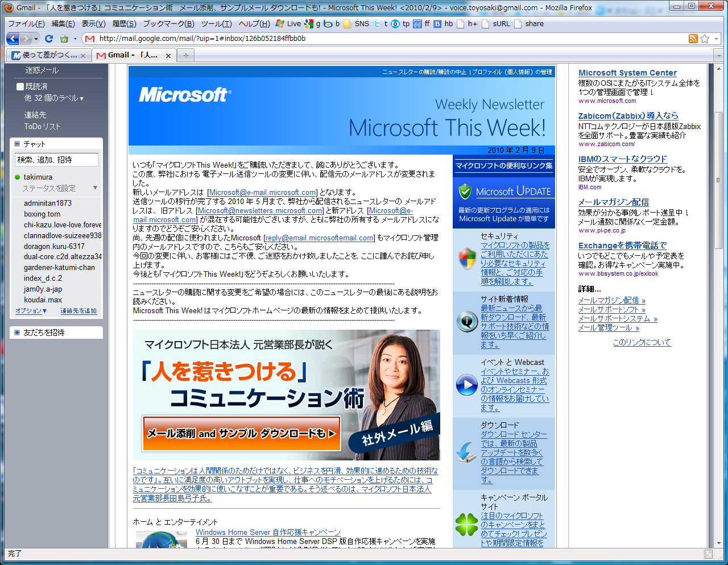Open the 迷惑メール spam folder
The width and height of the screenshot is (728, 565).
pyautogui.click(x=42, y=70)
